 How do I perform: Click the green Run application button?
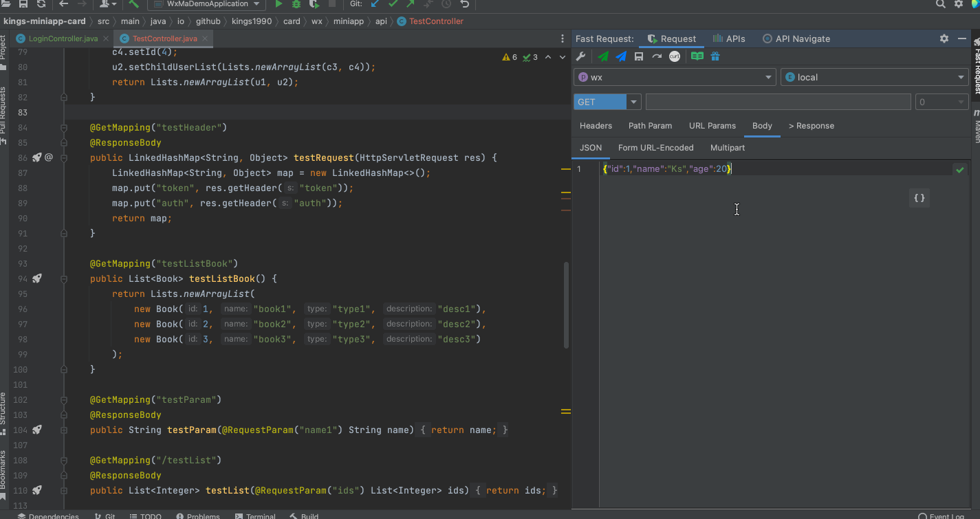coord(279,4)
